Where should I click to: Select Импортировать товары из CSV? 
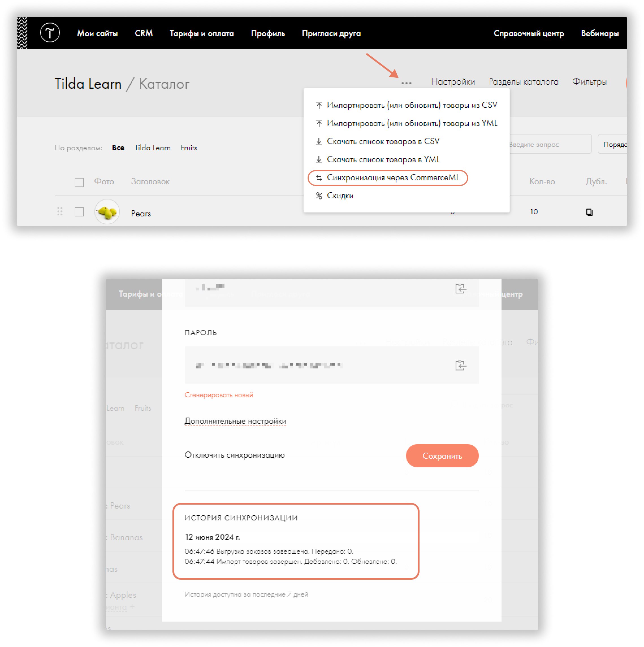click(x=407, y=105)
